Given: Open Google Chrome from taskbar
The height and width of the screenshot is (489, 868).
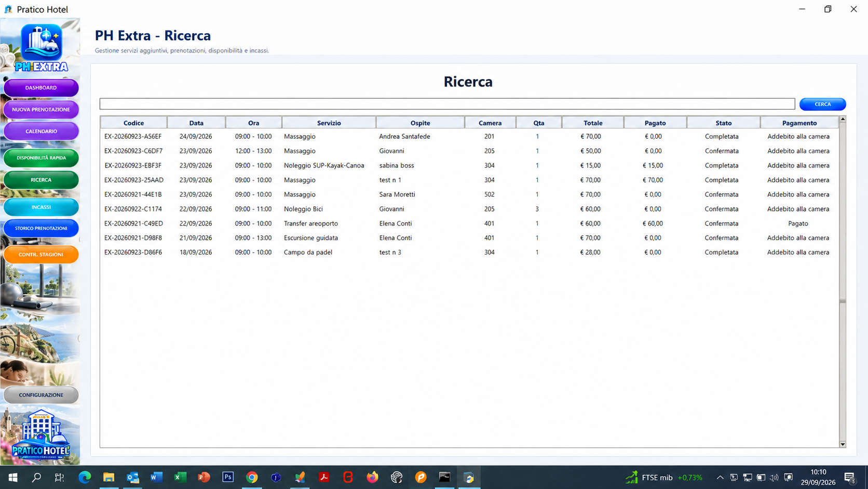Looking at the screenshot, I should coord(252,477).
